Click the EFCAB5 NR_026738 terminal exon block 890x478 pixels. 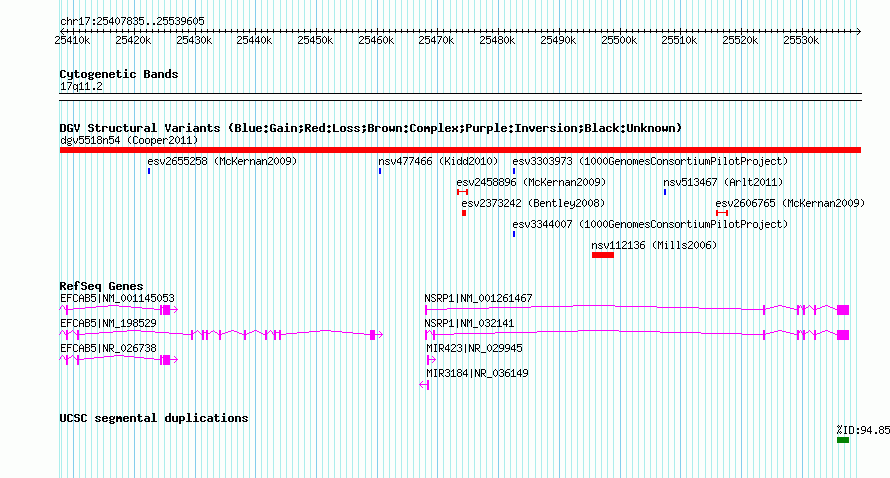pyautogui.click(x=166, y=360)
